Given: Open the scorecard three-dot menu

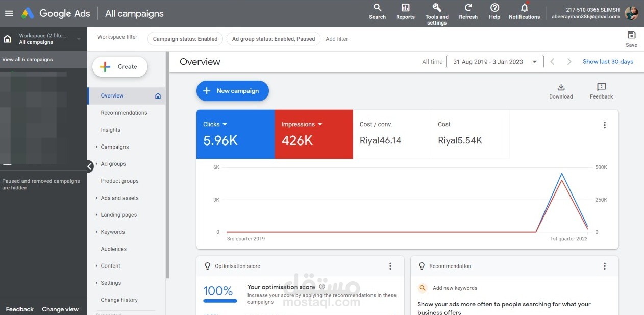Looking at the screenshot, I should pos(604,125).
